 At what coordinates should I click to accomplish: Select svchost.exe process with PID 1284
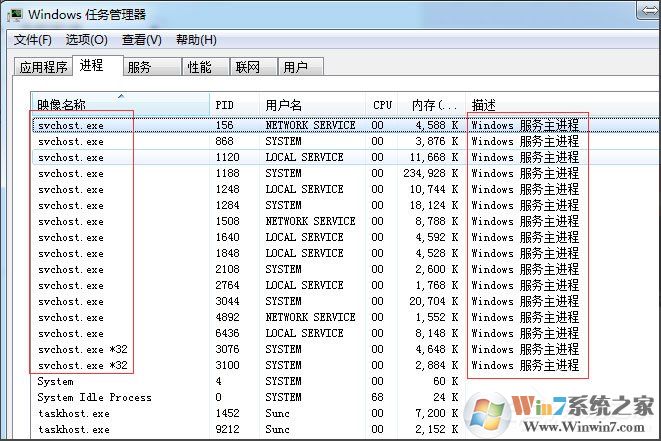346,205
